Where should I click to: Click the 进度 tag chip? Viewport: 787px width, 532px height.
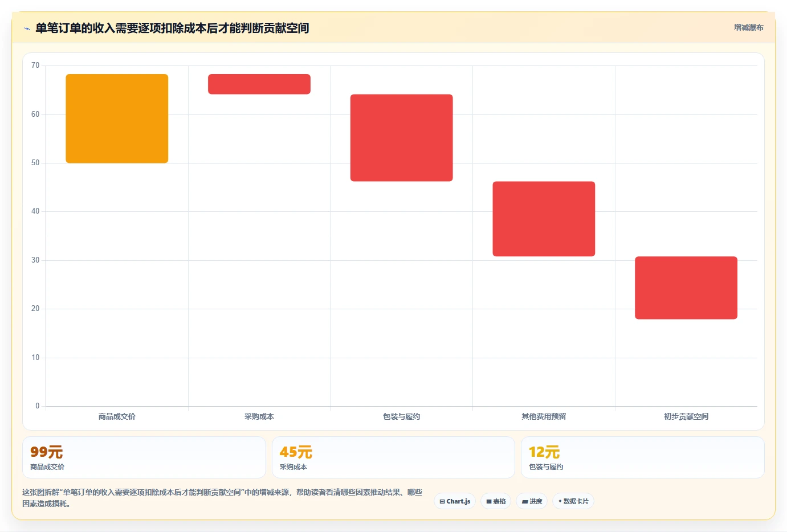pyautogui.click(x=532, y=501)
